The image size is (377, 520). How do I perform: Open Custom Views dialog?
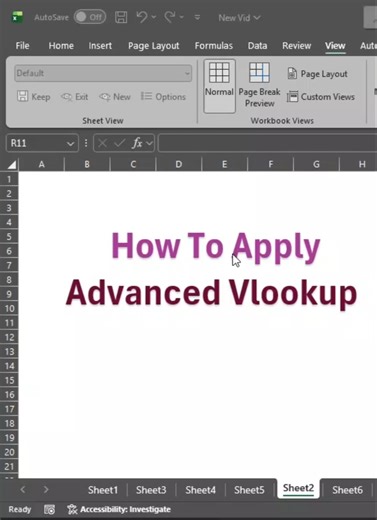pyautogui.click(x=321, y=97)
